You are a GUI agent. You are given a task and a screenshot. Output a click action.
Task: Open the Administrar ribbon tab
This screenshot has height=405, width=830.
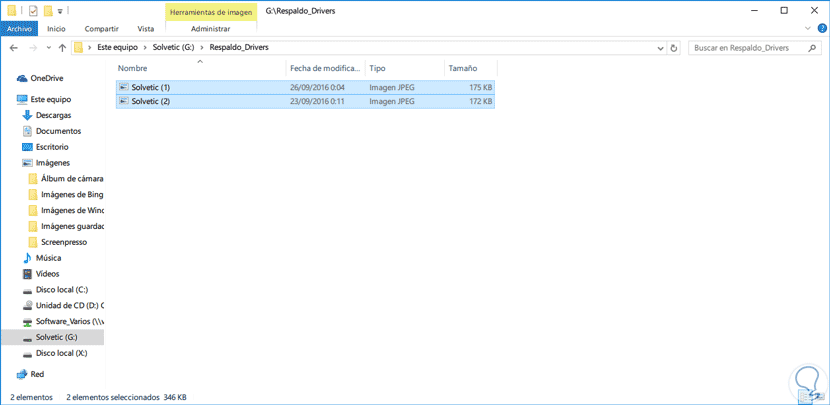click(211, 29)
